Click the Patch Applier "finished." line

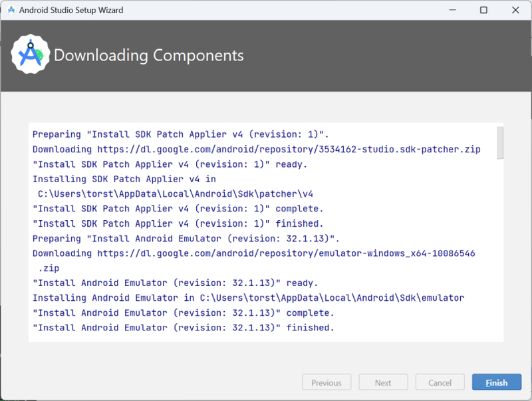pyautogui.click(x=178, y=223)
